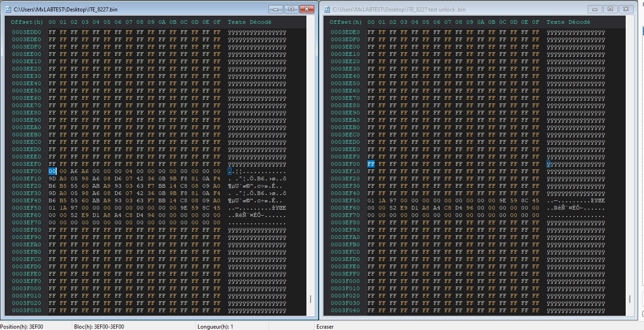
Task: Close the ITE_8227 test unlock window
Action: (626, 9)
